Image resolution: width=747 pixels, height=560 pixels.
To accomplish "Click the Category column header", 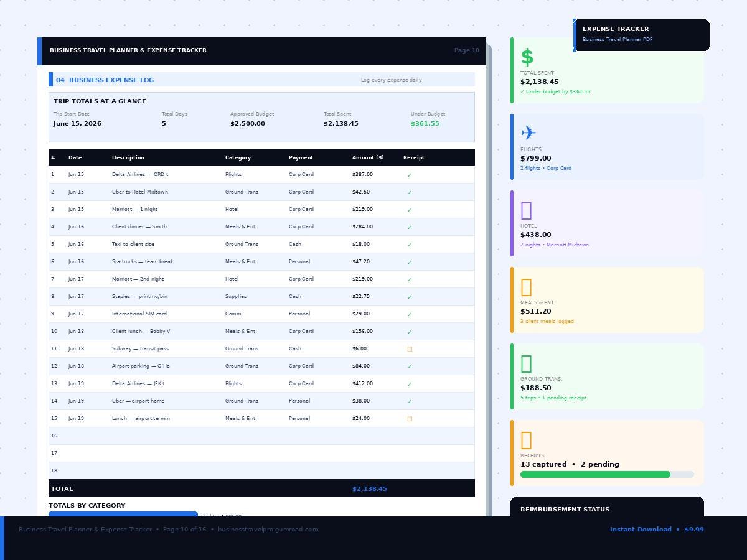I will tap(238, 157).
